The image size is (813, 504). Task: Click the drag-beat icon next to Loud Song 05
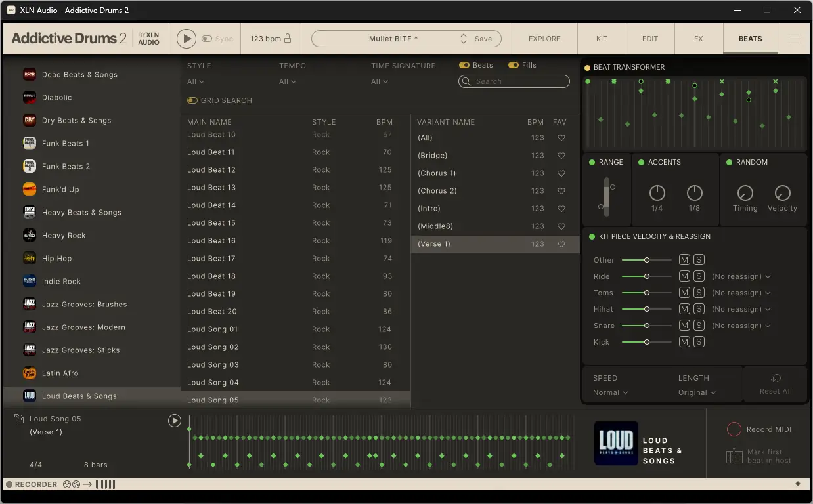[19, 419]
